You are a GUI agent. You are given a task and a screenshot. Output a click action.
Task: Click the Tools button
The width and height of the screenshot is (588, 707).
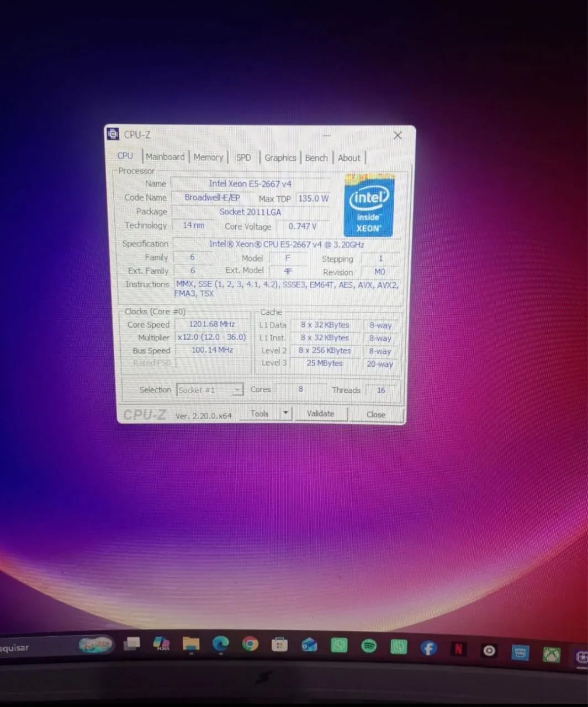259,414
